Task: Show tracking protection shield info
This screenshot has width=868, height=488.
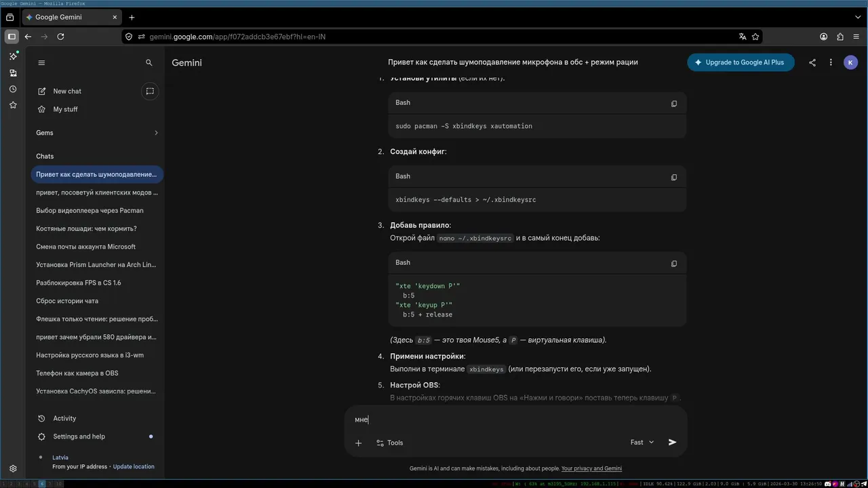Action: coord(129,37)
